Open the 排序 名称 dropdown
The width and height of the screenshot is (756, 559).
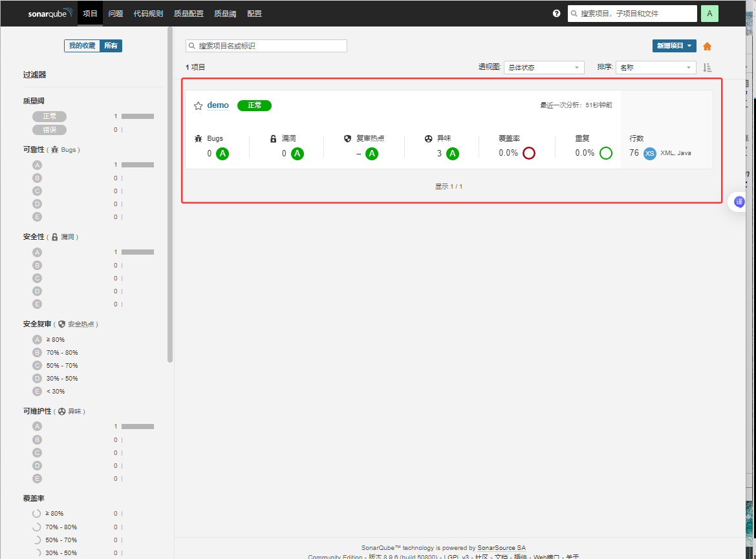tap(656, 67)
